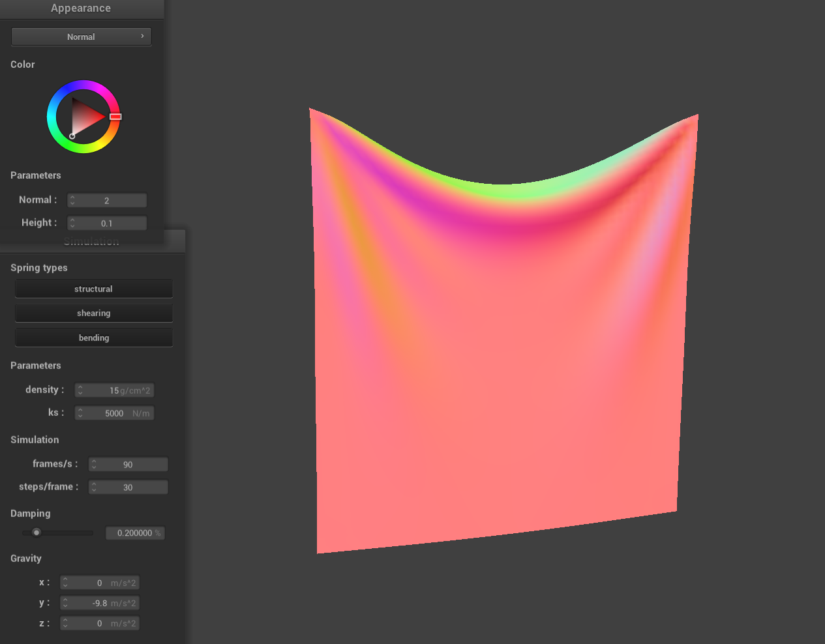Click the Normal parameter stepper arrows

72,200
